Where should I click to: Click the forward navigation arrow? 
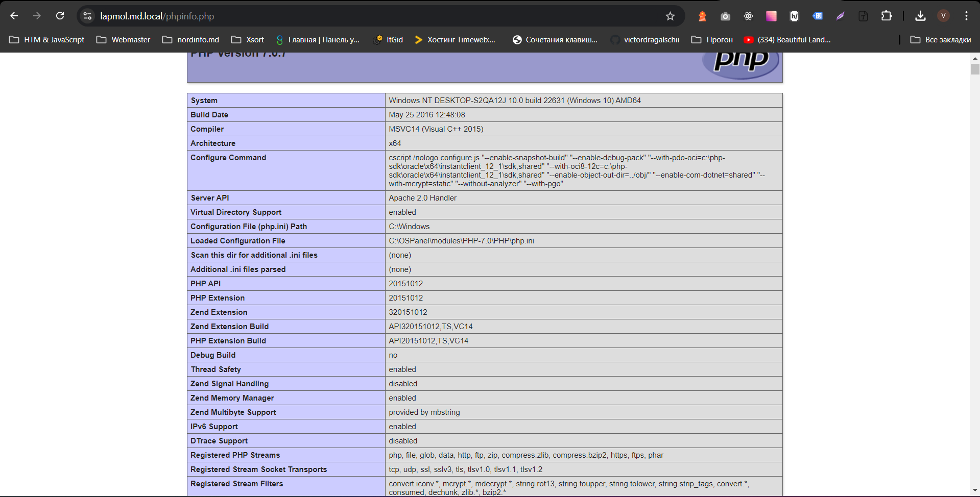coord(37,16)
